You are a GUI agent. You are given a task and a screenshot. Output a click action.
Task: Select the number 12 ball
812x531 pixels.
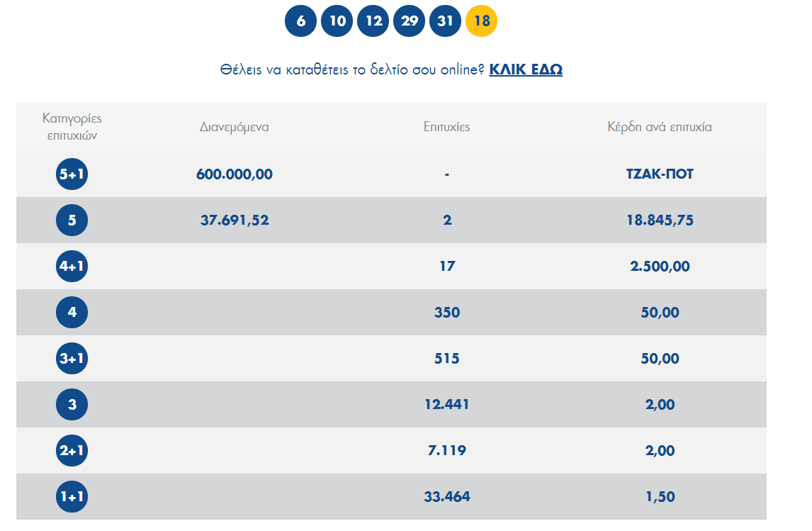373,21
